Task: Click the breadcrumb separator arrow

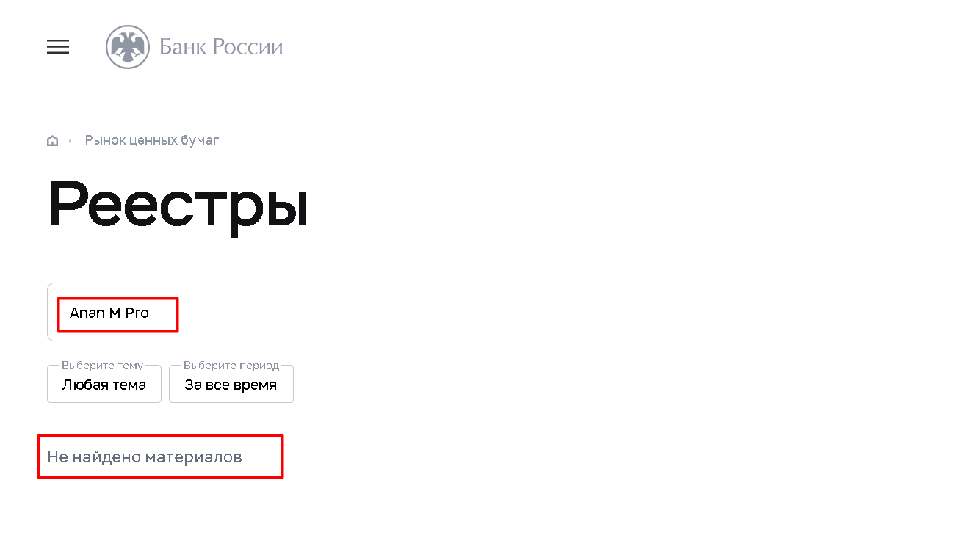Action: 70,139
